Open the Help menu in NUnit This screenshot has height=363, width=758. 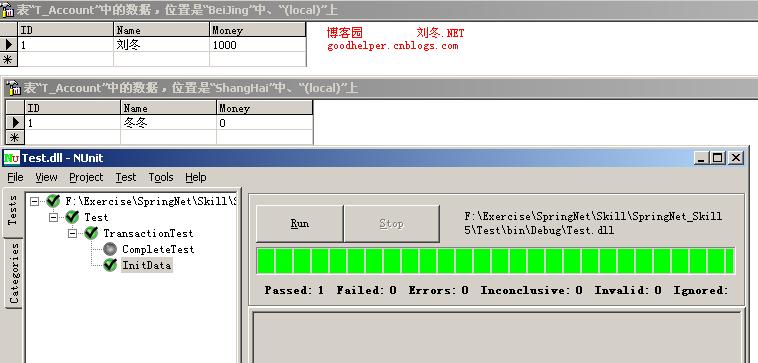(x=196, y=177)
